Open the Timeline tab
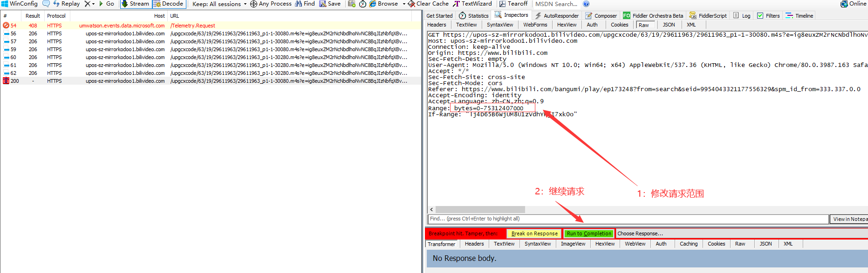Screen dimensions: 868x273 click(800, 16)
